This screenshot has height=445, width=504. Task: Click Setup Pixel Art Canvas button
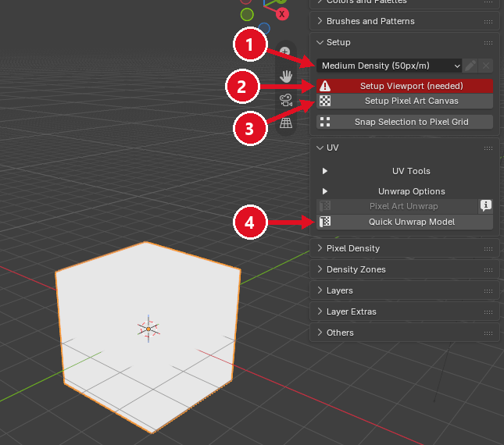coord(405,101)
